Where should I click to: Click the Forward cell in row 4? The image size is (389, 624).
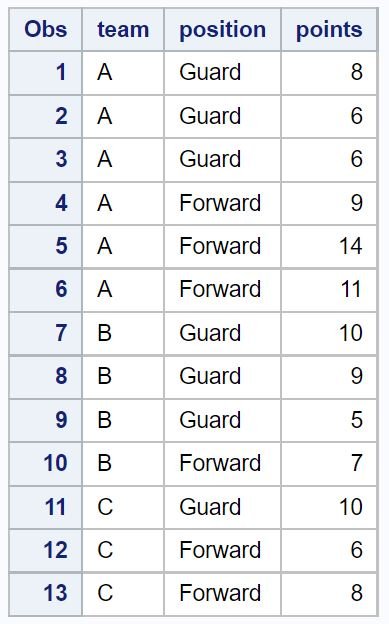(x=222, y=203)
